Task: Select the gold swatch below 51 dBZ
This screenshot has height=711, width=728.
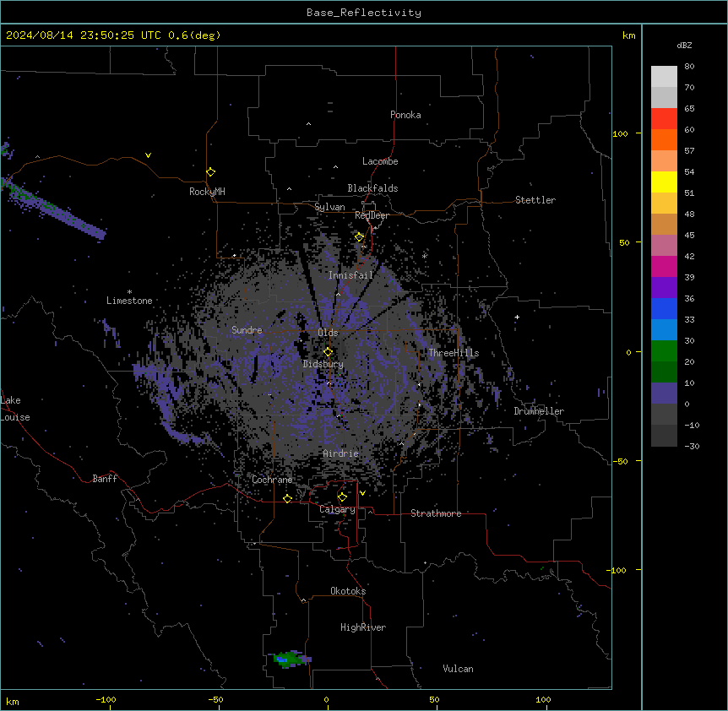Action: pos(664,204)
